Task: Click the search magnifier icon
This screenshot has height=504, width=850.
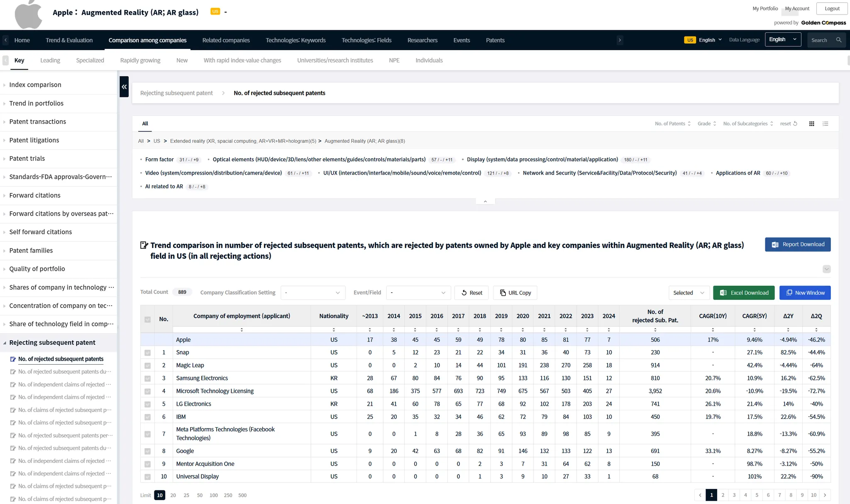Action: click(838, 40)
